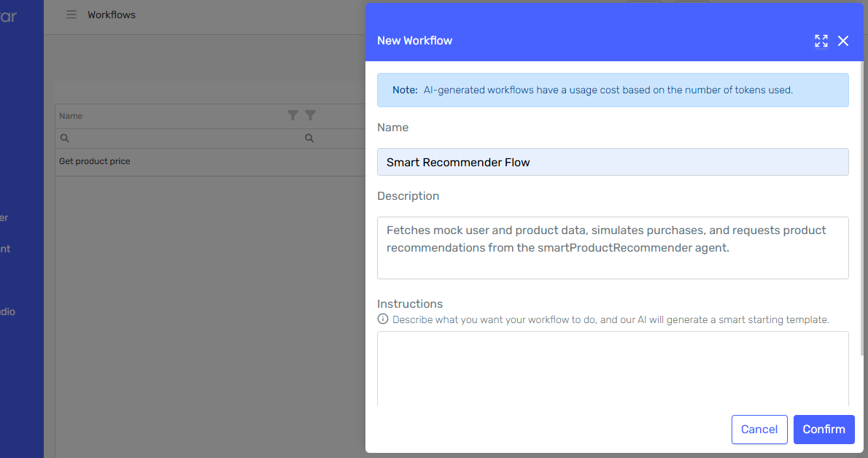Click the workflow Name input field
This screenshot has width=868, height=458.
tap(613, 161)
